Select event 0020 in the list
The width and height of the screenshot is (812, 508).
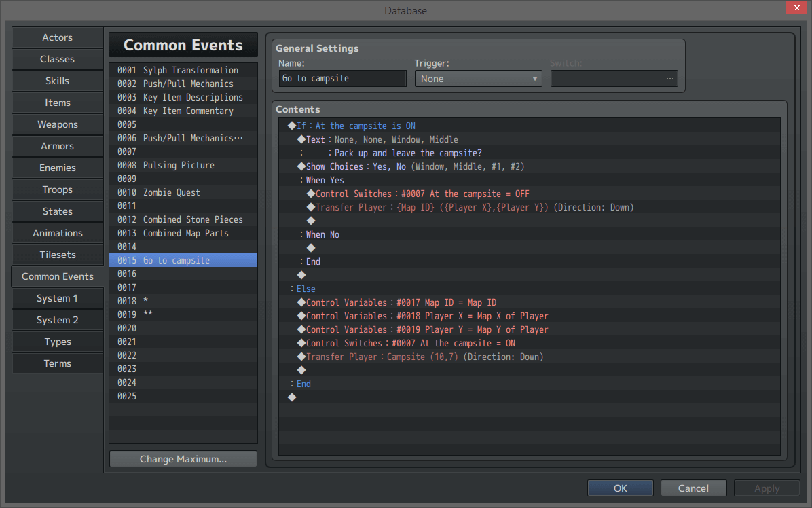point(183,328)
